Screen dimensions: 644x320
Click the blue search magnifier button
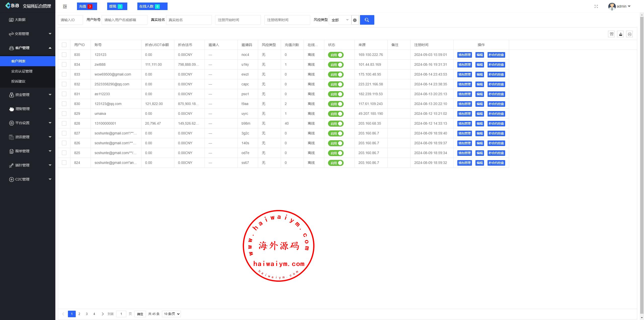(367, 20)
